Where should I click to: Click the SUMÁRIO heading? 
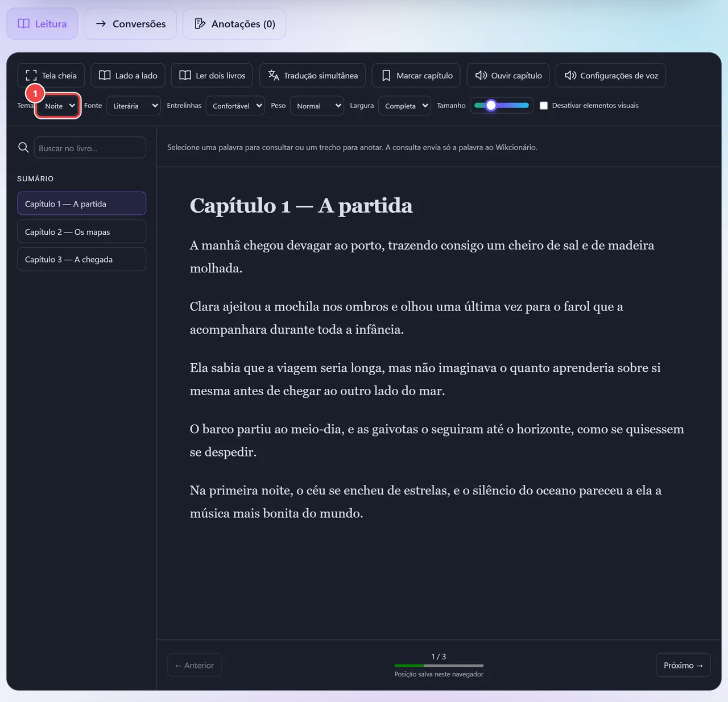35,178
